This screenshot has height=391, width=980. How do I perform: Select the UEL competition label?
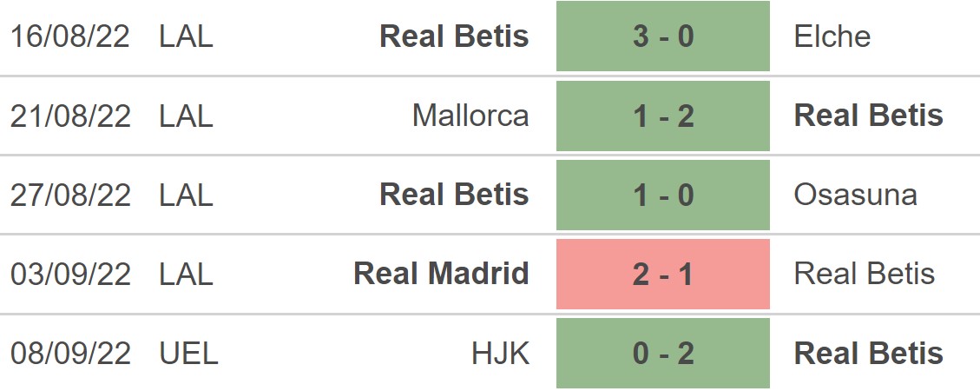click(x=188, y=353)
